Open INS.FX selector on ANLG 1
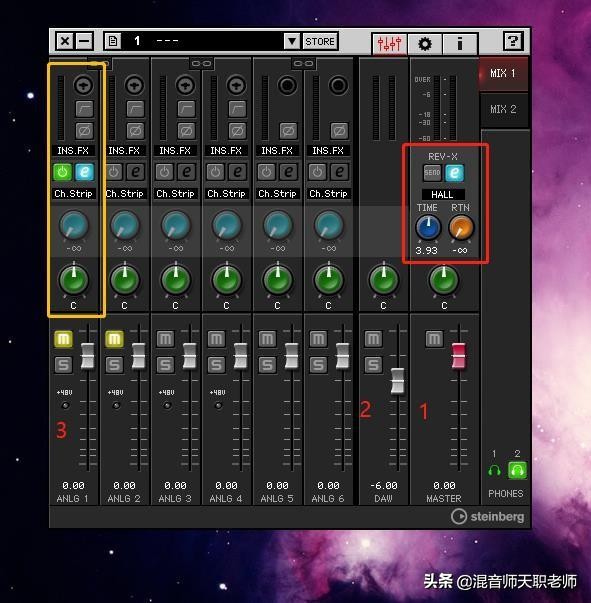The image size is (591, 603). tap(73, 150)
